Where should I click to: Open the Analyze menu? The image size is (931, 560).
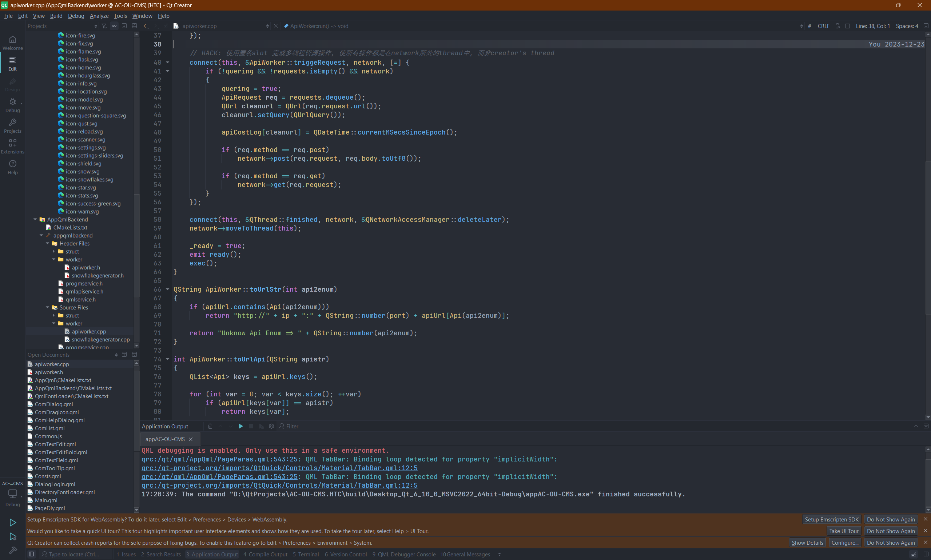tap(99, 16)
